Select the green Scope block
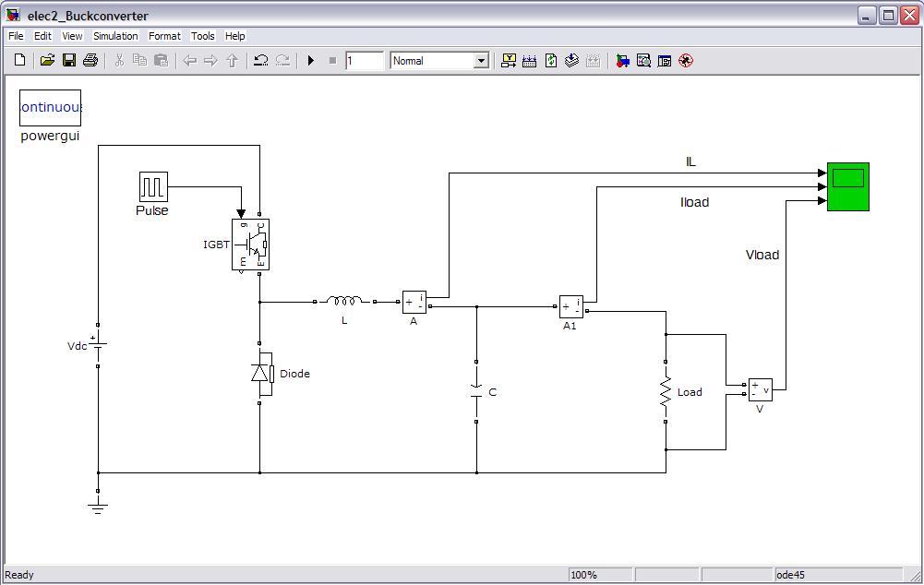This screenshot has height=585, width=924. 847,186
